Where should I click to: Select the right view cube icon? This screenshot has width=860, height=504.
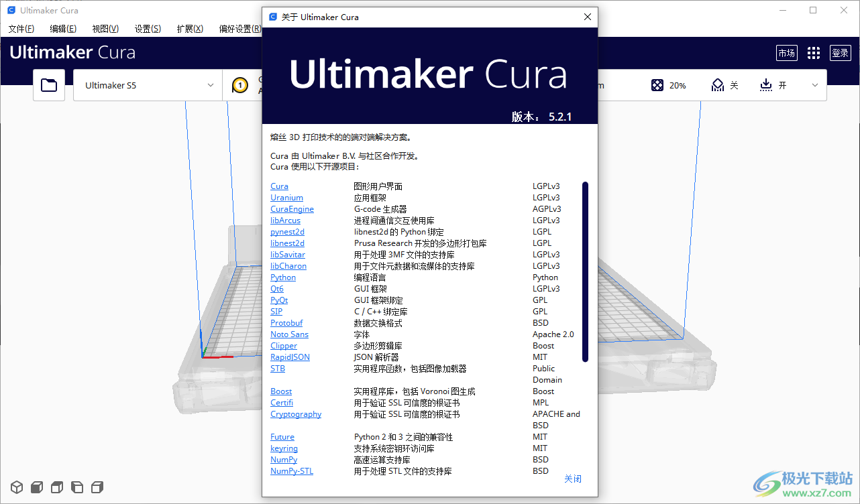click(97, 487)
